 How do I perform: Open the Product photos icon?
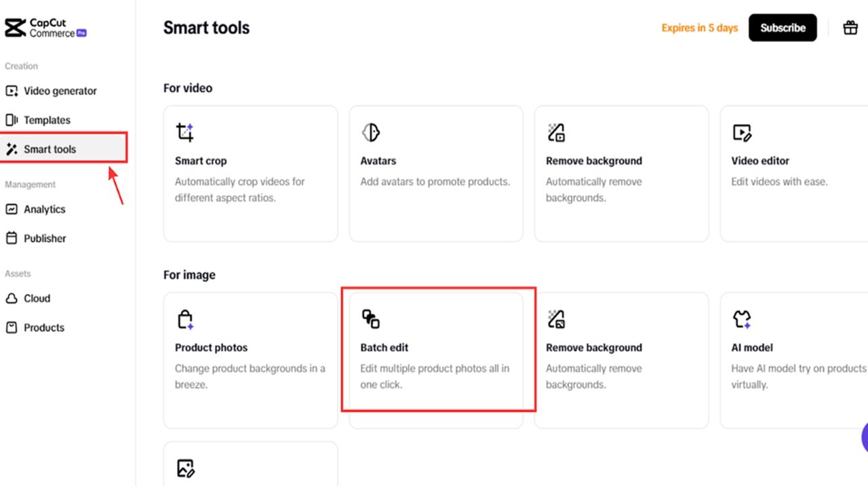(x=183, y=319)
